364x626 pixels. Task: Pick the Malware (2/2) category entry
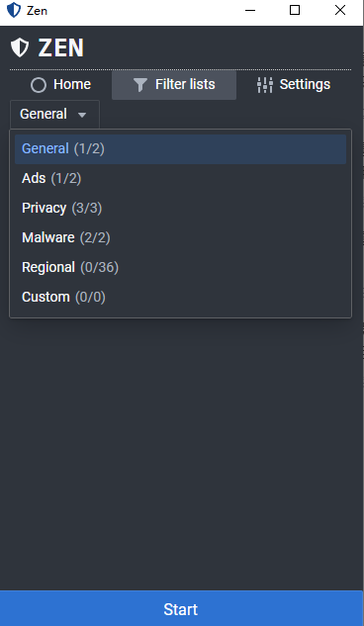tap(180, 238)
